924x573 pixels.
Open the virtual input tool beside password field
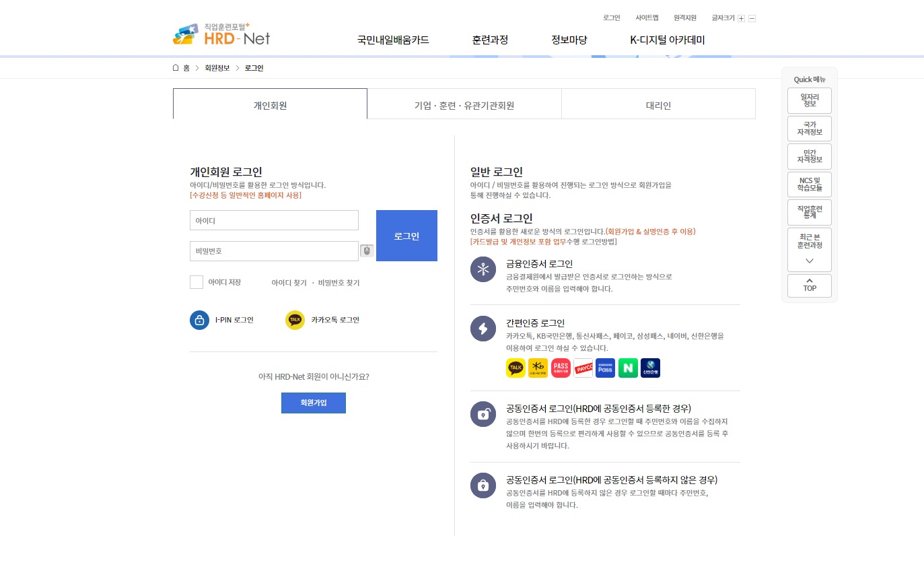(366, 250)
